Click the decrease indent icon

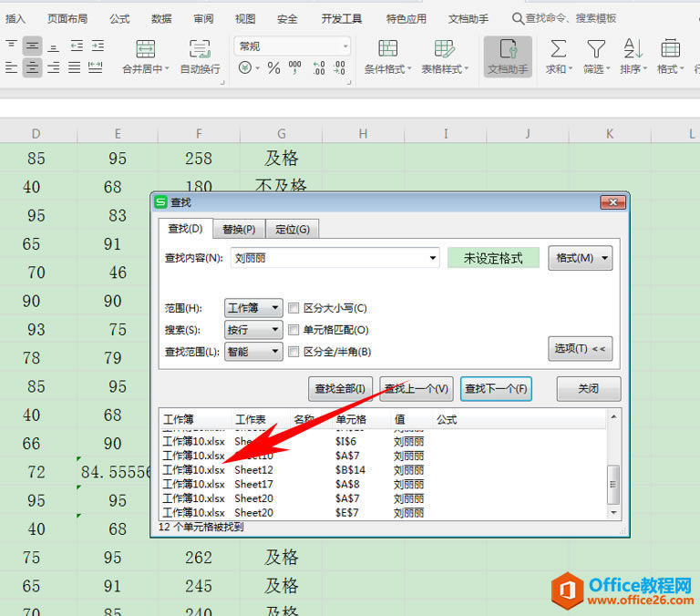click(77, 46)
